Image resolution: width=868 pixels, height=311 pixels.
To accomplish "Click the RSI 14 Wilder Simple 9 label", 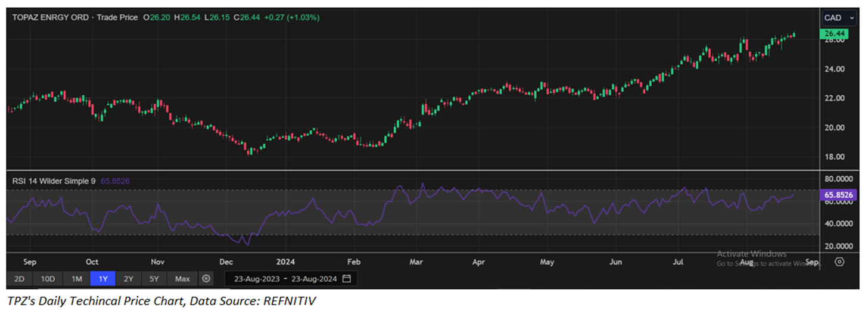I will tap(54, 181).
